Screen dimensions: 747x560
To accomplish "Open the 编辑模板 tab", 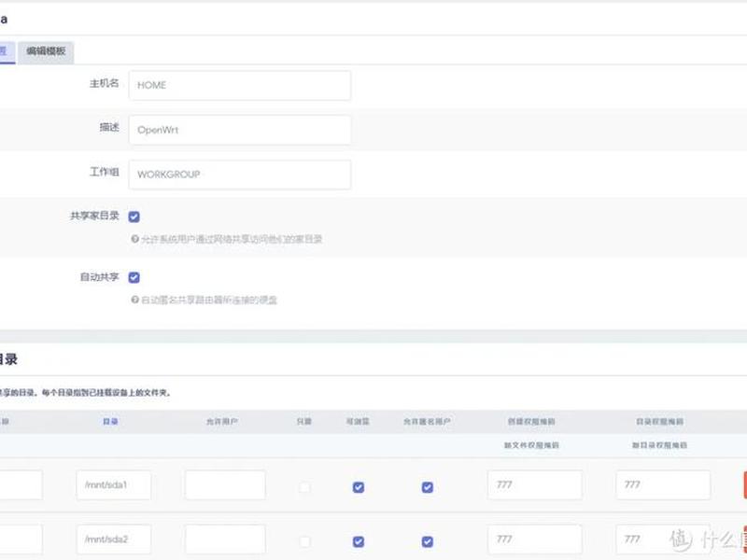I will (x=46, y=51).
